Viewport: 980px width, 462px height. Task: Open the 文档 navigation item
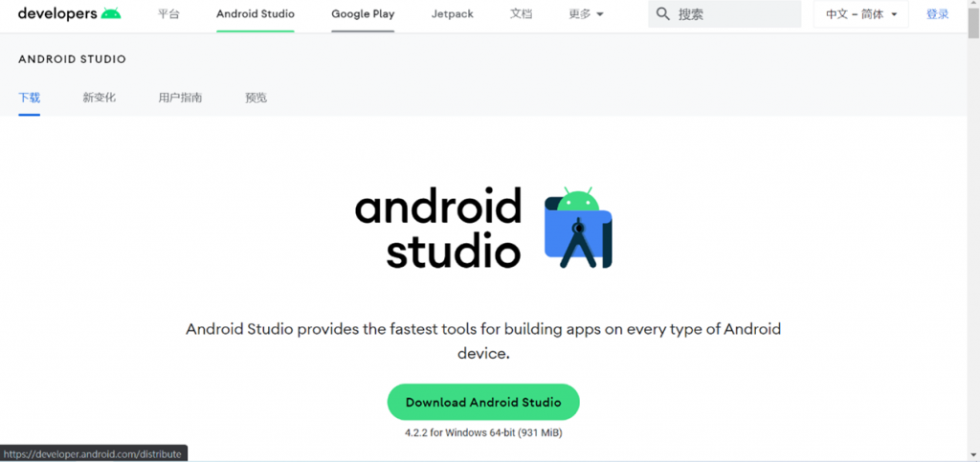[521, 13]
